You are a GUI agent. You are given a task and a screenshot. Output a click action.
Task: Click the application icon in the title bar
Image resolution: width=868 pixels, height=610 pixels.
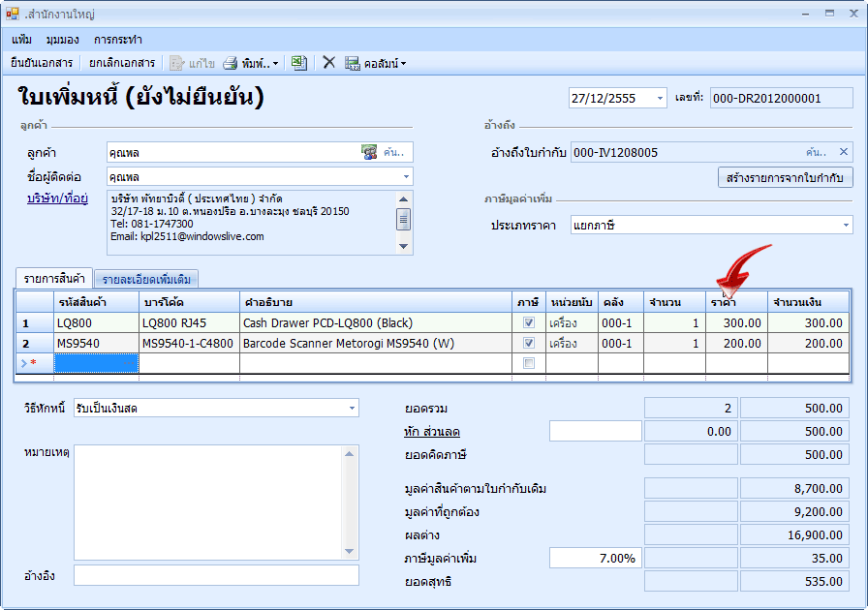(x=13, y=14)
